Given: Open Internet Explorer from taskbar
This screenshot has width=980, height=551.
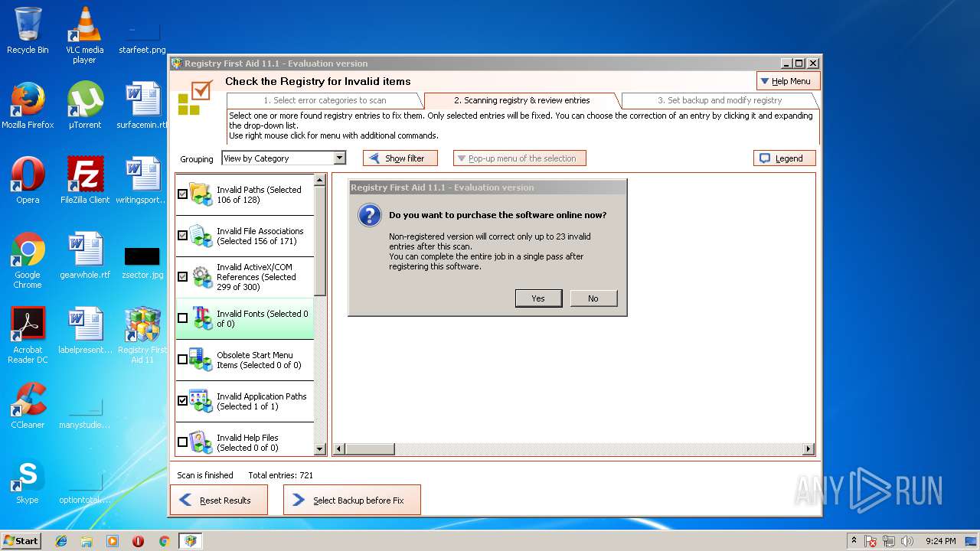Looking at the screenshot, I should (61, 541).
